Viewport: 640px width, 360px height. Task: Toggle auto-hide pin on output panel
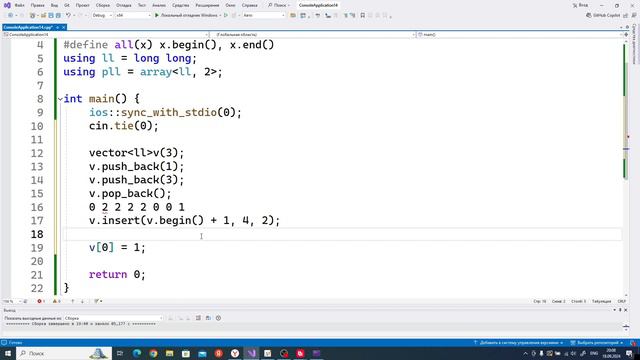620,310
